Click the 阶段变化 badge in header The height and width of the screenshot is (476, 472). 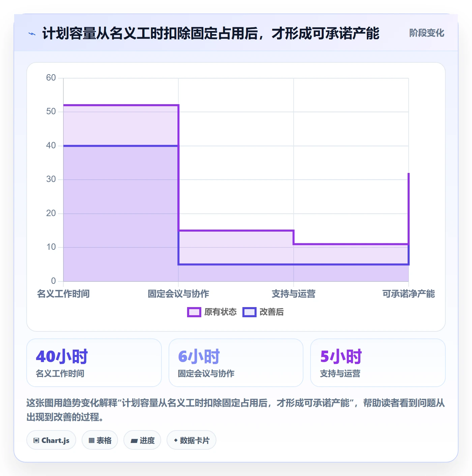[426, 33]
